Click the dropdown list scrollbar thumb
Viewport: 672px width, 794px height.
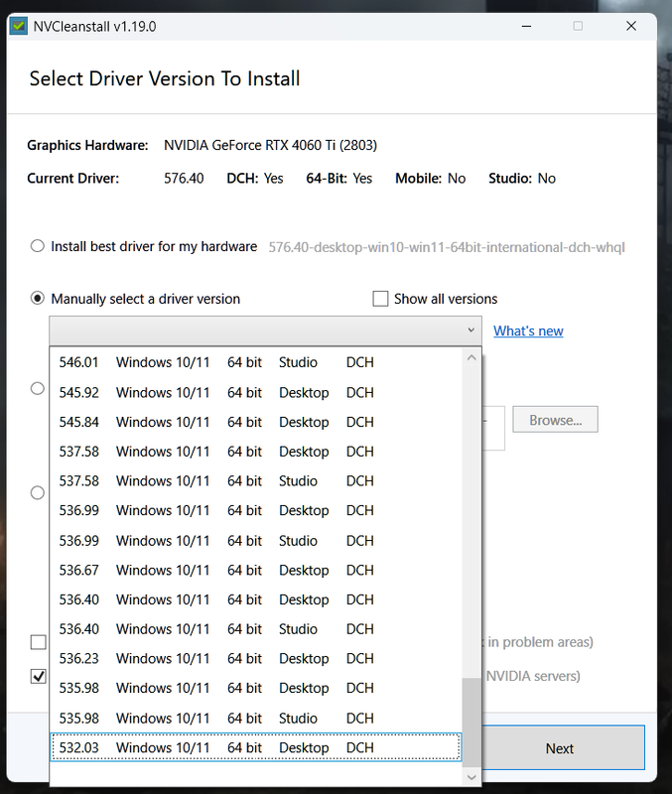(x=471, y=723)
